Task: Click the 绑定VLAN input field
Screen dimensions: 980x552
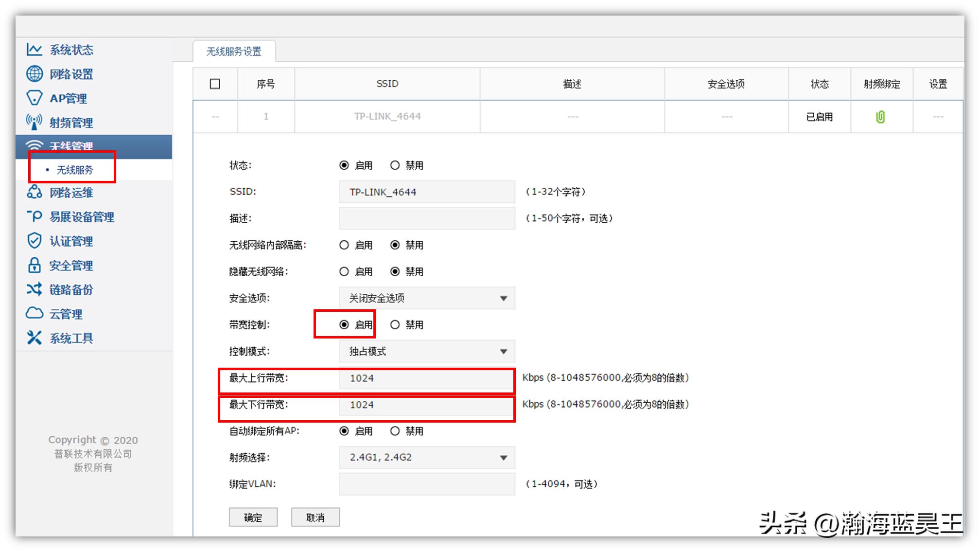Action: [x=427, y=483]
